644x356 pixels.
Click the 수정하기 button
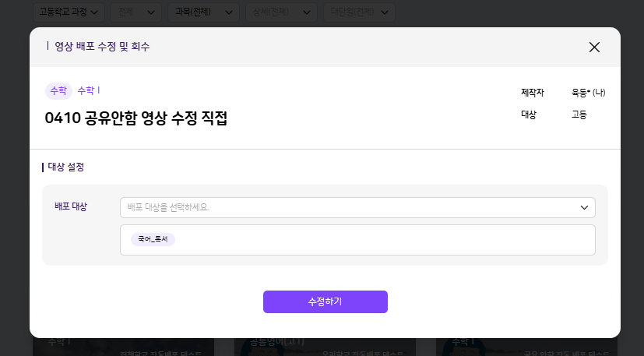[325, 301]
